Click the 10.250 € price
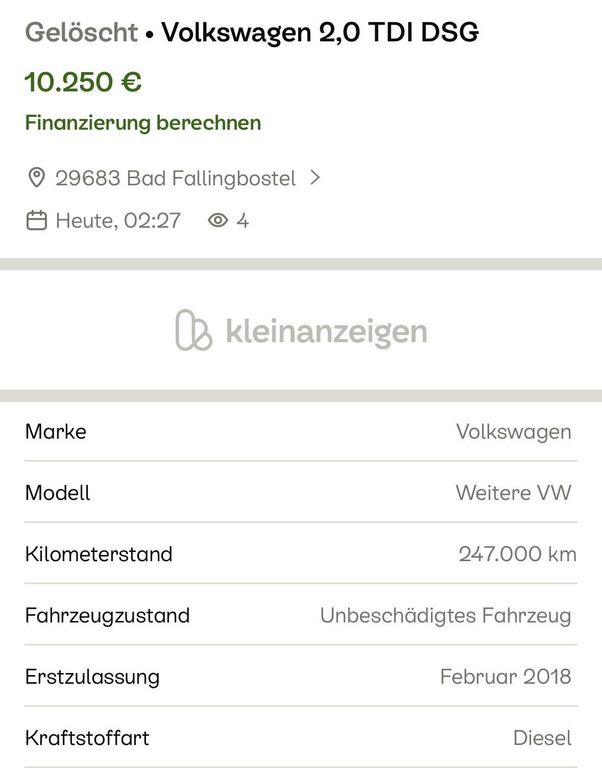This screenshot has height=768, width=602. [x=83, y=82]
